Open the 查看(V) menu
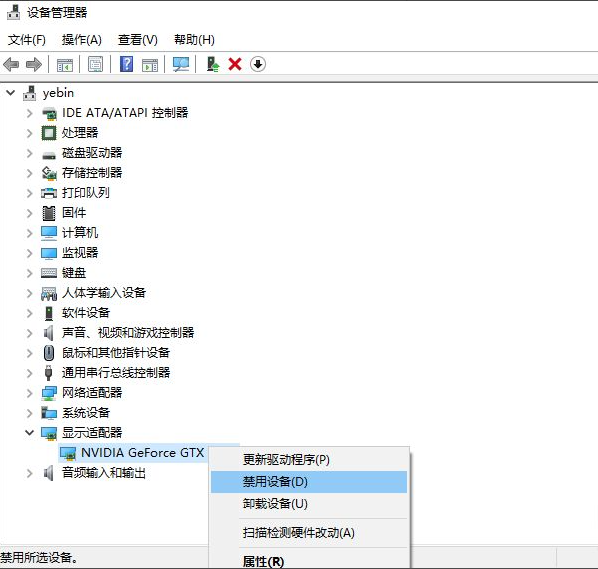This screenshot has width=598, height=569. [x=138, y=40]
